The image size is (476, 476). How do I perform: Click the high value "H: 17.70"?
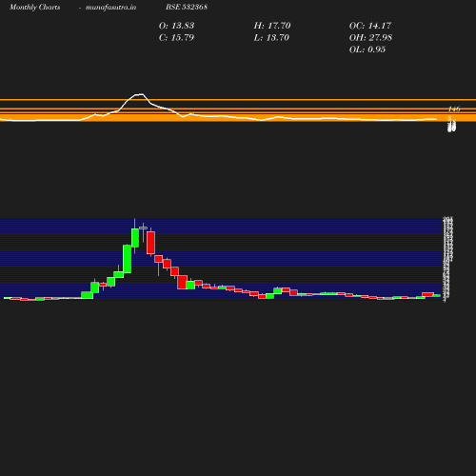coord(272,26)
